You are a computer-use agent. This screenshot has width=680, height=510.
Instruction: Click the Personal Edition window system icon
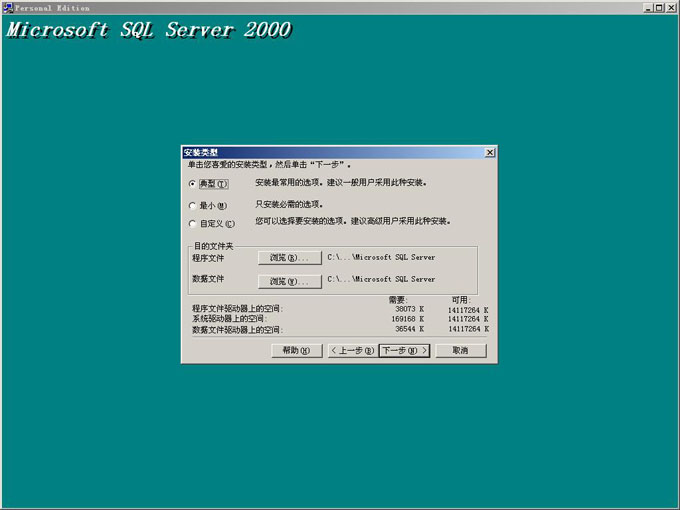point(8,7)
